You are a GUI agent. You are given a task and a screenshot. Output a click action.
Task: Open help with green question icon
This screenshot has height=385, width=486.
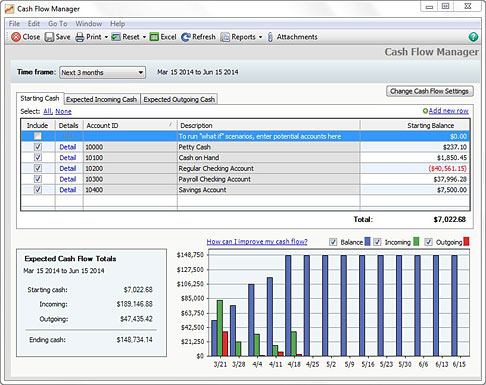click(473, 37)
